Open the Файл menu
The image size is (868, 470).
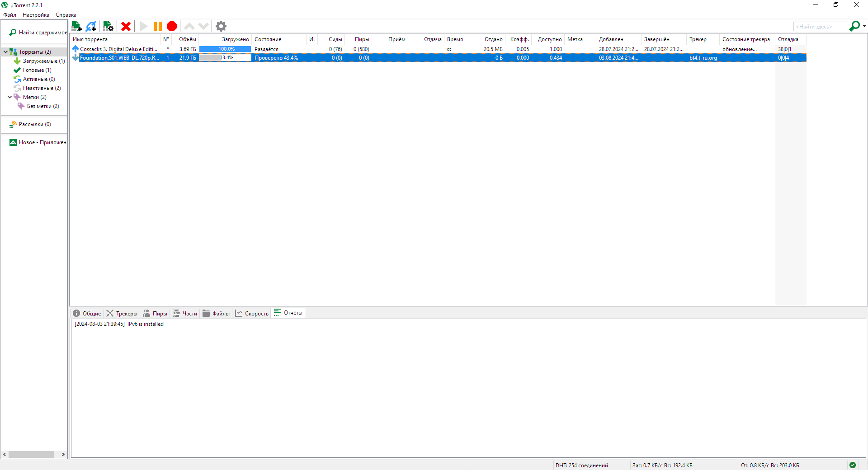click(x=9, y=15)
